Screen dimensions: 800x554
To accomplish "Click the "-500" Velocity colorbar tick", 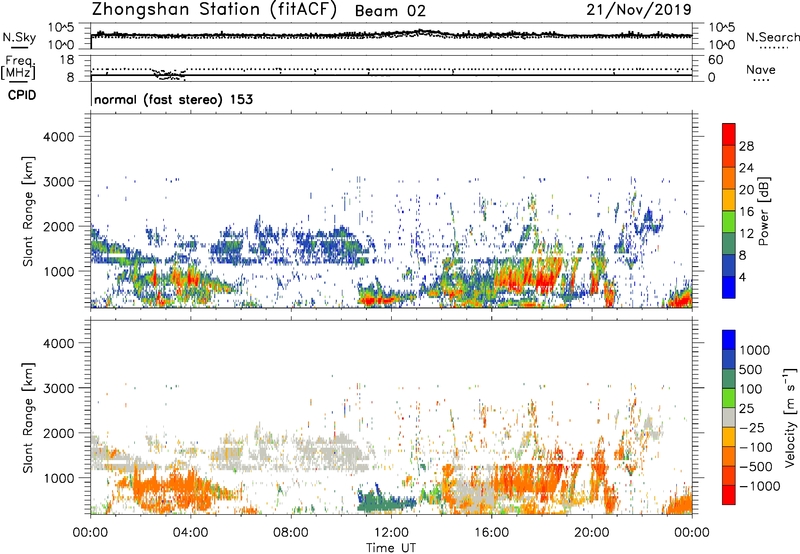I will [756, 466].
